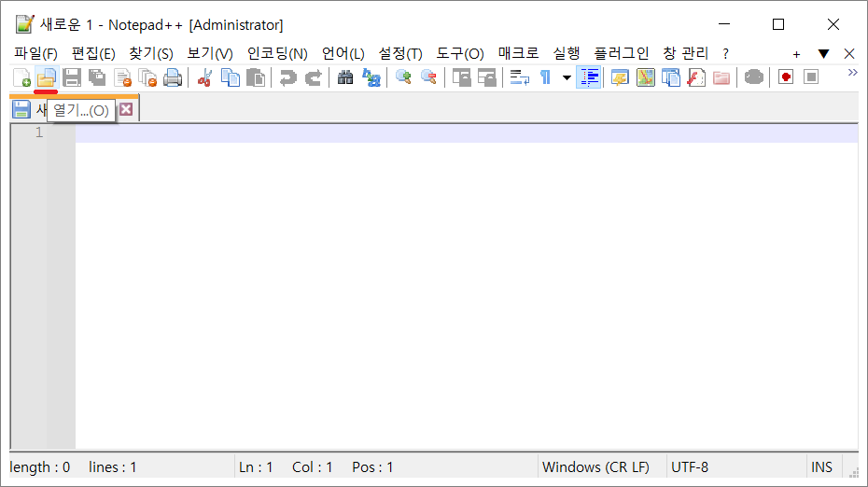Screen dimensions: 868x487
Task: Toggle word wrap toolbar icon
Action: (519, 77)
